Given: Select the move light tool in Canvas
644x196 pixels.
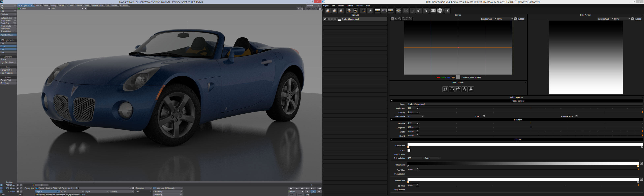Looking at the screenshot, I should coord(392,19).
